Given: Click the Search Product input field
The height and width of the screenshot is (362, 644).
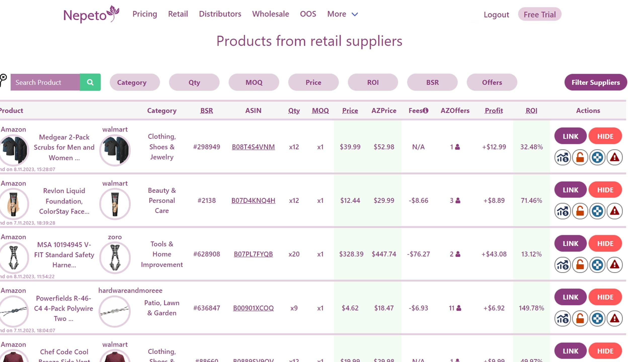Looking at the screenshot, I should coord(45,82).
